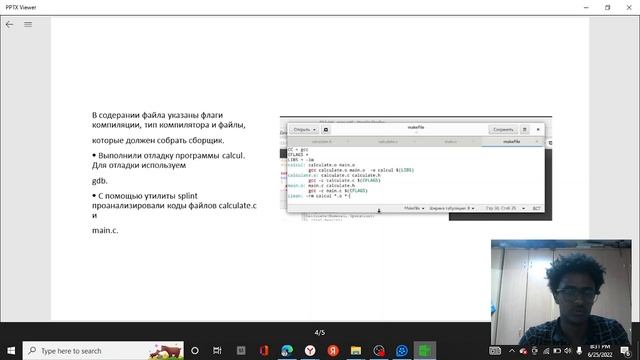The height and width of the screenshot is (360, 640).
Task: Show hidden system tray icons chevron
Action: pos(511,351)
